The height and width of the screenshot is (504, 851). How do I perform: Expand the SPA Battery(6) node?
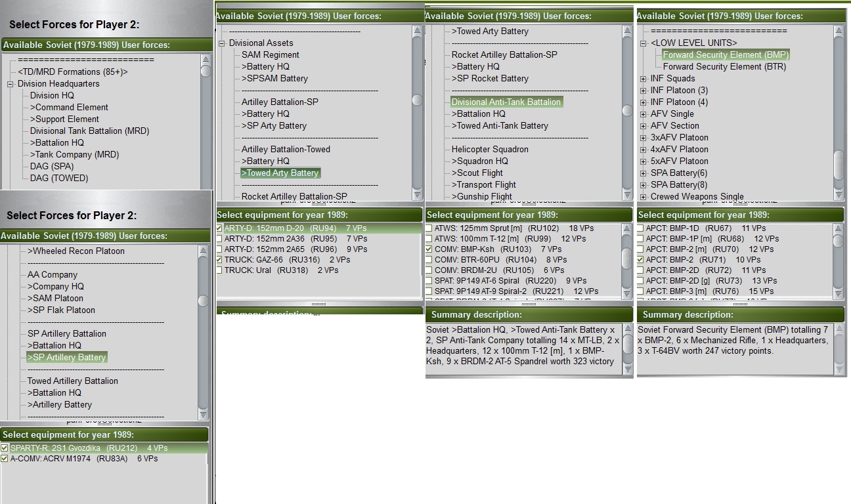(644, 173)
